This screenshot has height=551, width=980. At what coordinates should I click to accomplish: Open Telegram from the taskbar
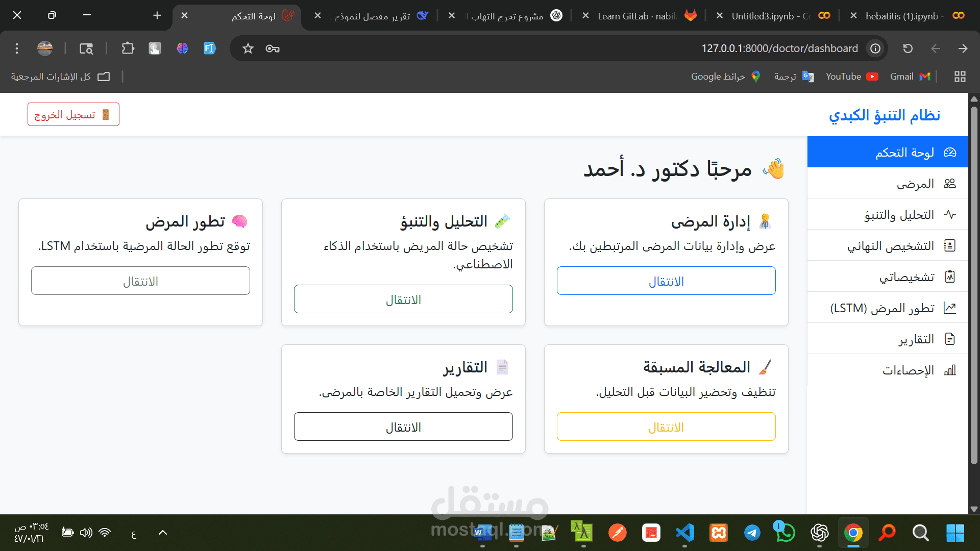tap(752, 533)
